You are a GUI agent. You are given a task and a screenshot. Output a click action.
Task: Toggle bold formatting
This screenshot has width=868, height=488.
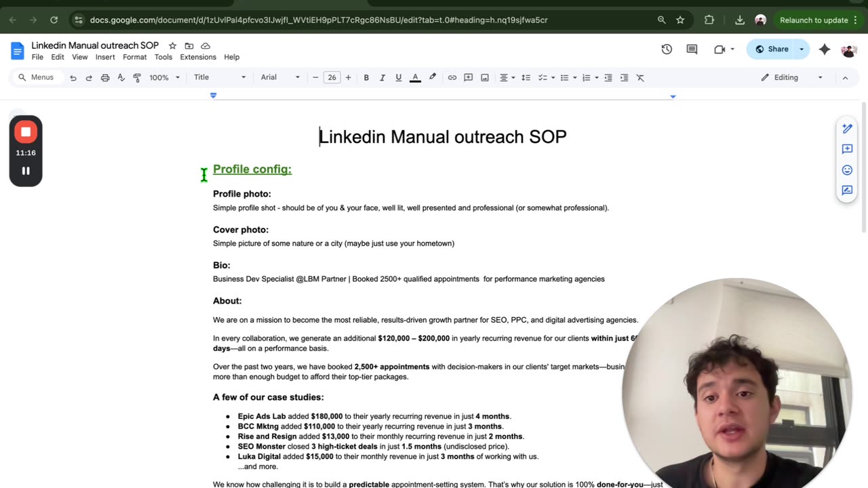pos(366,77)
